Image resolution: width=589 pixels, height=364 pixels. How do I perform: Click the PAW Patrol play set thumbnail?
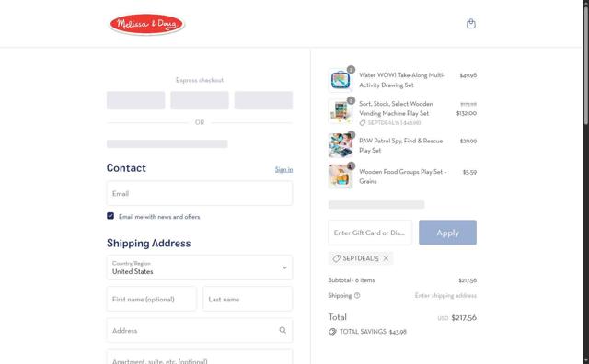[x=341, y=145]
